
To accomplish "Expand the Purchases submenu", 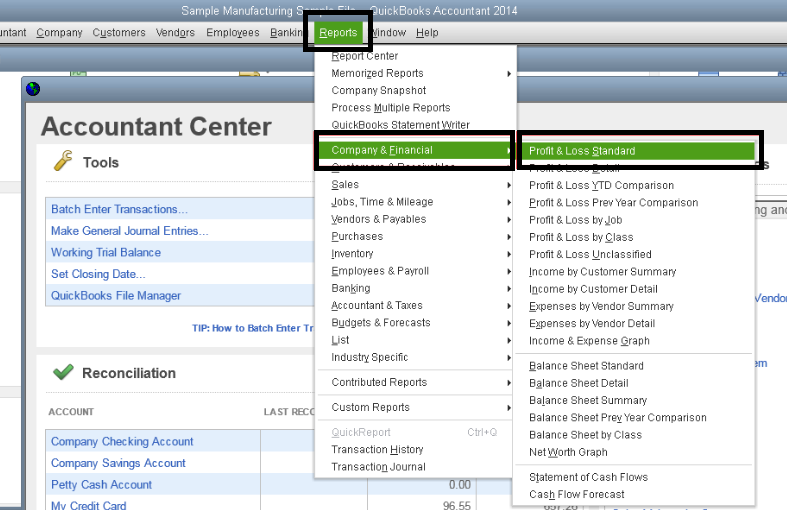I will pyautogui.click(x=415, y=236).
